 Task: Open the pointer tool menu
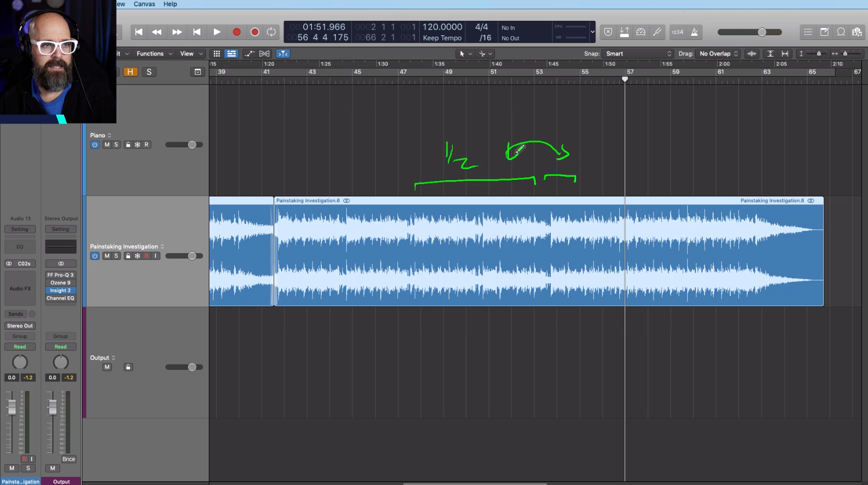(x=465, y=53)
